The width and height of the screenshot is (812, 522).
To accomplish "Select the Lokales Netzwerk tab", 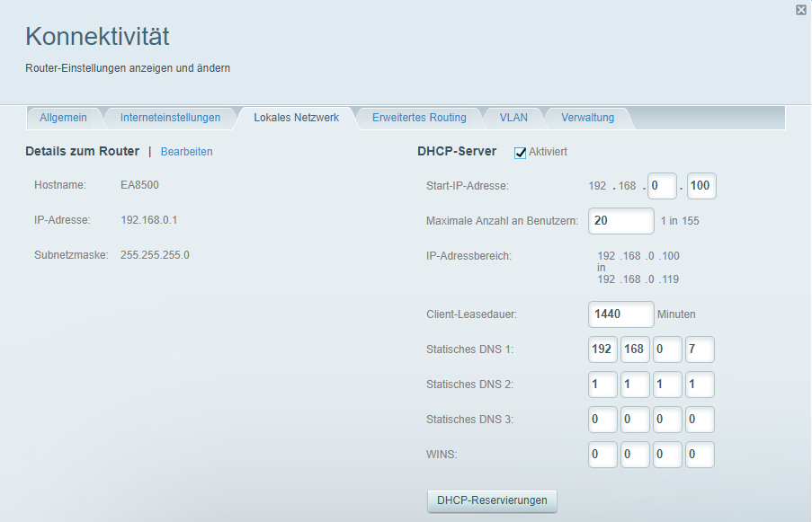I will [x=296, y=118].
